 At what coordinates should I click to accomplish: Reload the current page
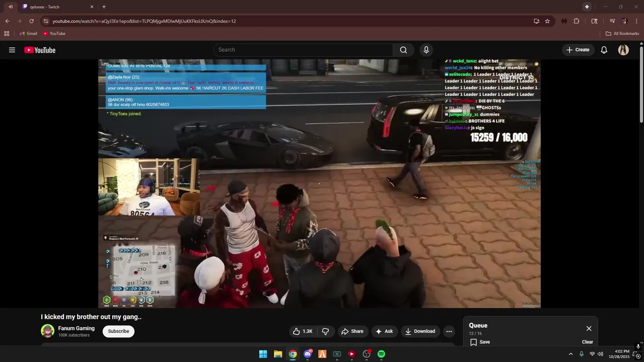tap(31, 21)
